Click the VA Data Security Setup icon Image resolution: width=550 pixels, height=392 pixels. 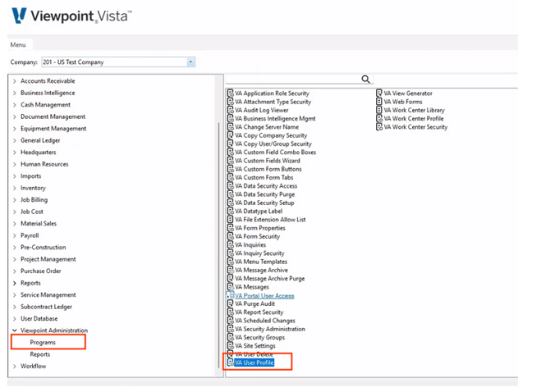[231, 203]
